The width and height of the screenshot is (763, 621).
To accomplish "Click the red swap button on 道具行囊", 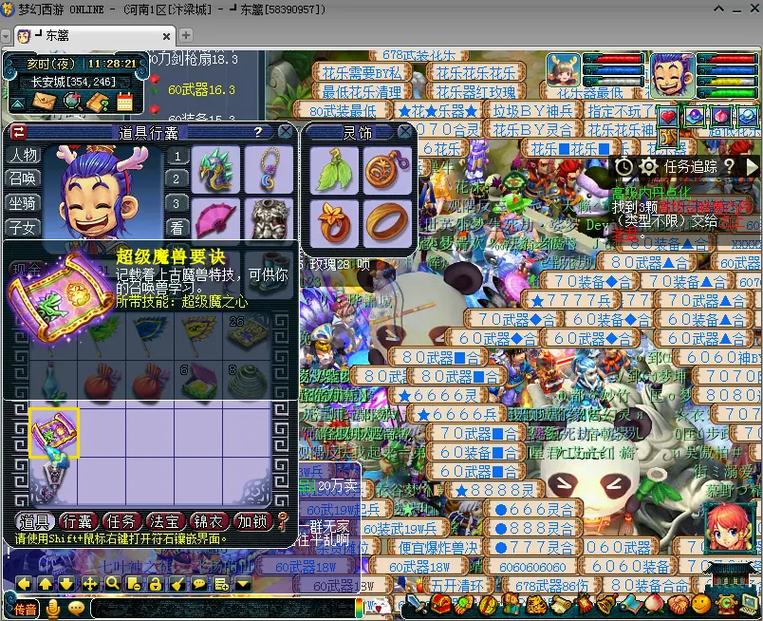I will [19, 132].
